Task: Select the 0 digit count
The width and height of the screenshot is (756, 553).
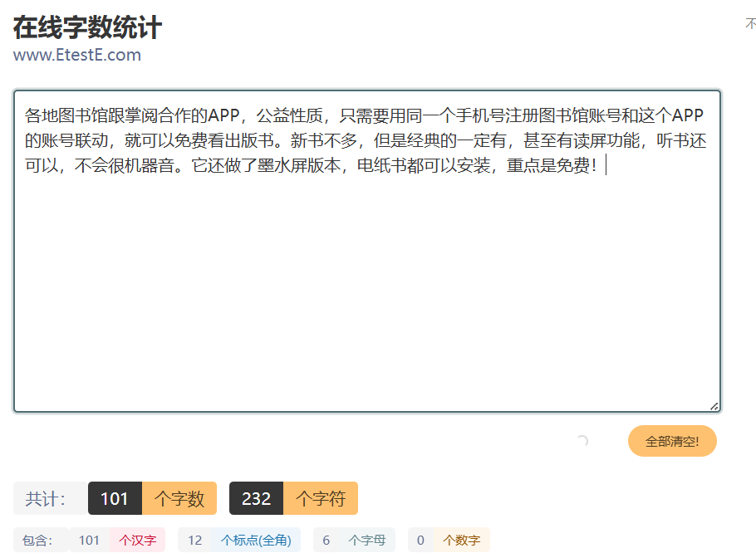Action: point(421,540)
